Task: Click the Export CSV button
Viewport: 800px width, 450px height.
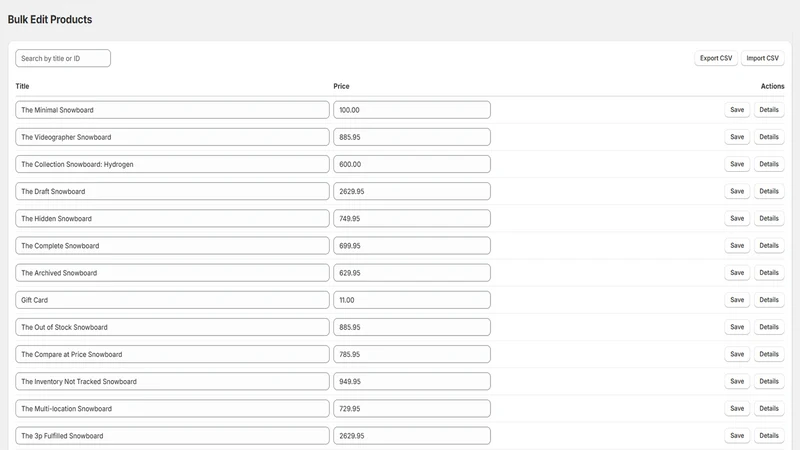Action: (716, 58)
